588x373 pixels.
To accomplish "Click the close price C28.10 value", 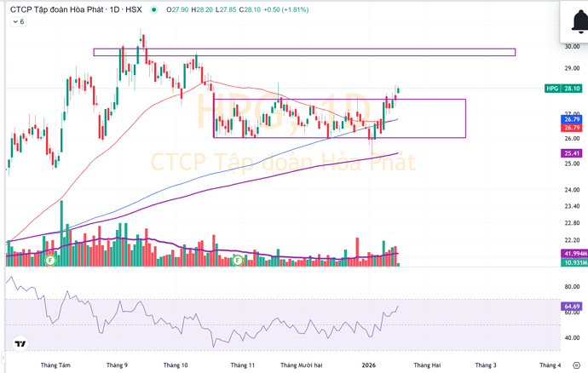I will click(250, 9).
